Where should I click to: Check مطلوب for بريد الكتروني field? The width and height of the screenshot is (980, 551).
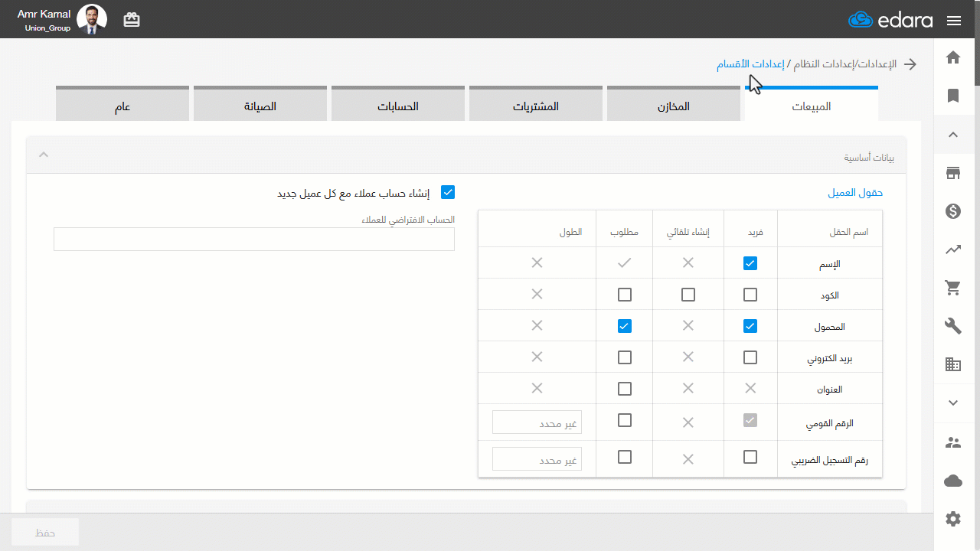coord(625,357)
